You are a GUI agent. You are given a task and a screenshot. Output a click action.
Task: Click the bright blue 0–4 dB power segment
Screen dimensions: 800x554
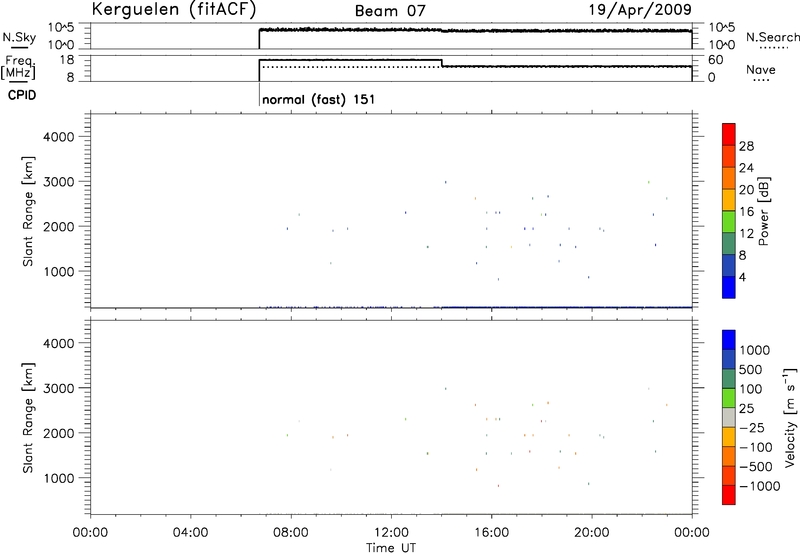(729, 287)
